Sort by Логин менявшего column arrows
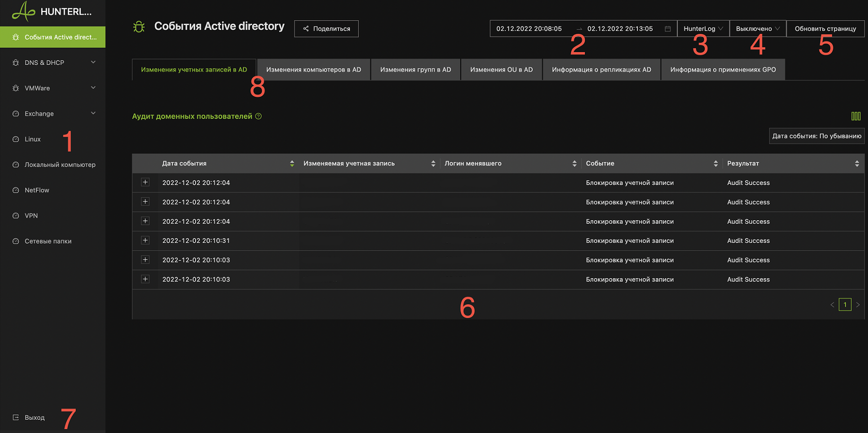Screen dimensions: 868x433 pyautogui.click(x=575, y=164)
